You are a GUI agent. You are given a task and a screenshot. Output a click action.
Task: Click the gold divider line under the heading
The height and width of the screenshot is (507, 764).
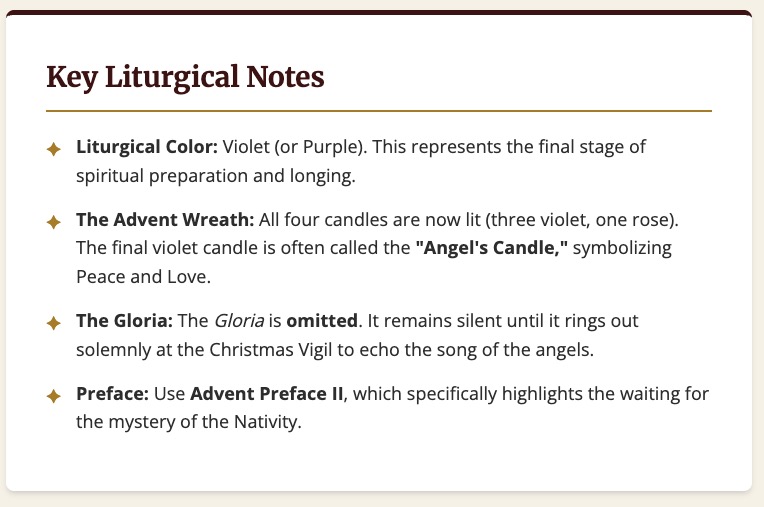coord(379,110)
